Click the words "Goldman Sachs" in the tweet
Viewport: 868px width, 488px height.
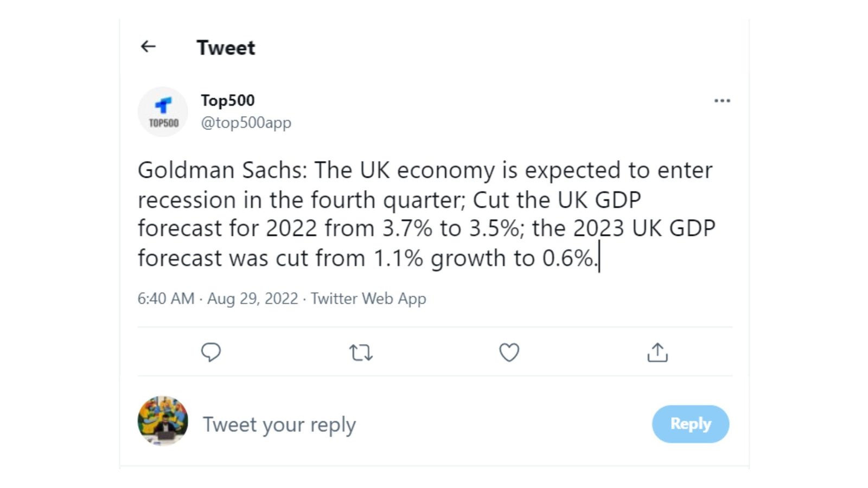tap(222, 170)
